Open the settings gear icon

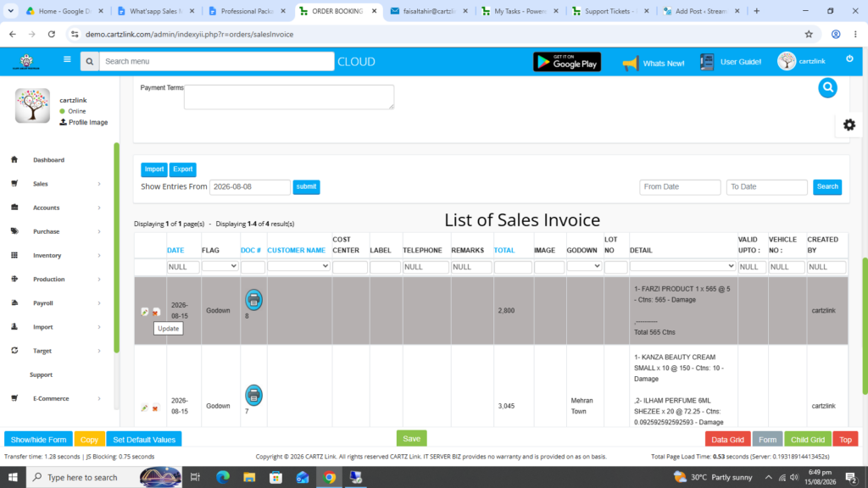(849, 125)
